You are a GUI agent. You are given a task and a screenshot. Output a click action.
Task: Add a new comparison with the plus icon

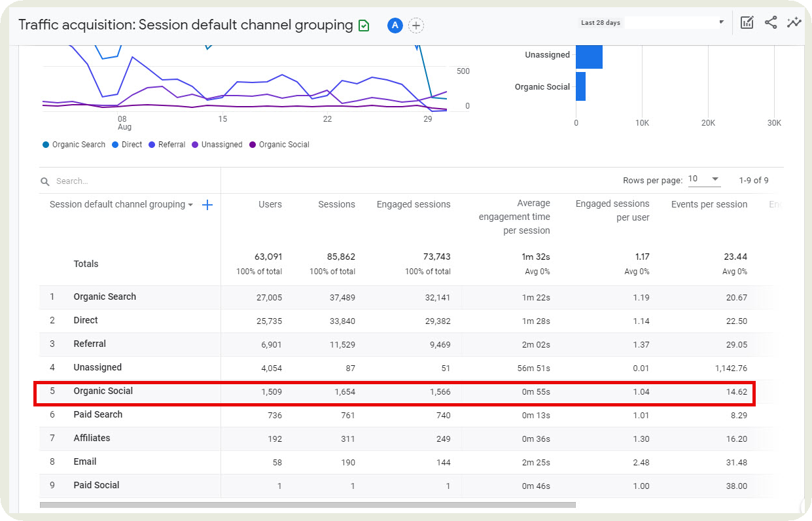416,26
